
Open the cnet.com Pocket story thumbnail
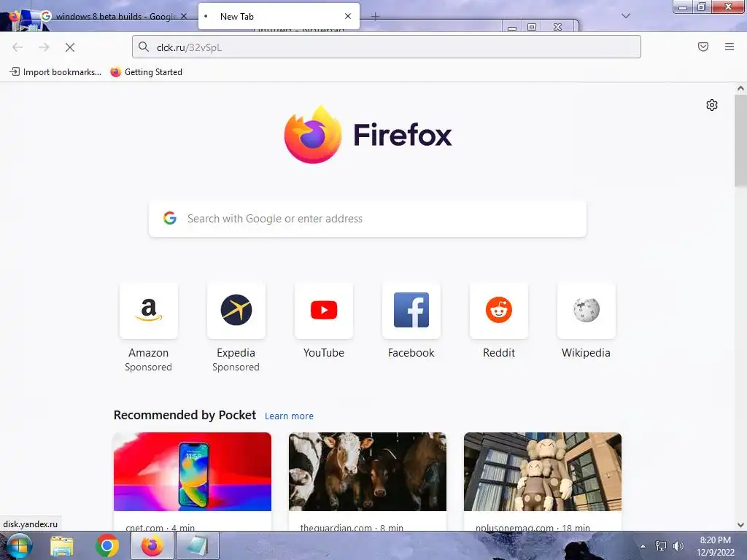193,472
